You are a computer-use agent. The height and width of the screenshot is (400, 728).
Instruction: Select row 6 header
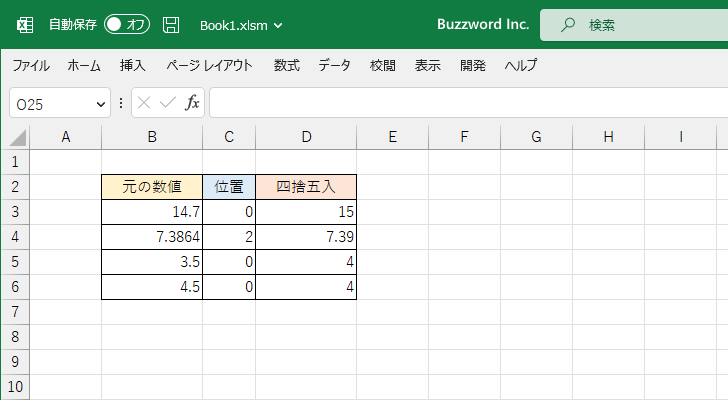[x=15, y=287]
